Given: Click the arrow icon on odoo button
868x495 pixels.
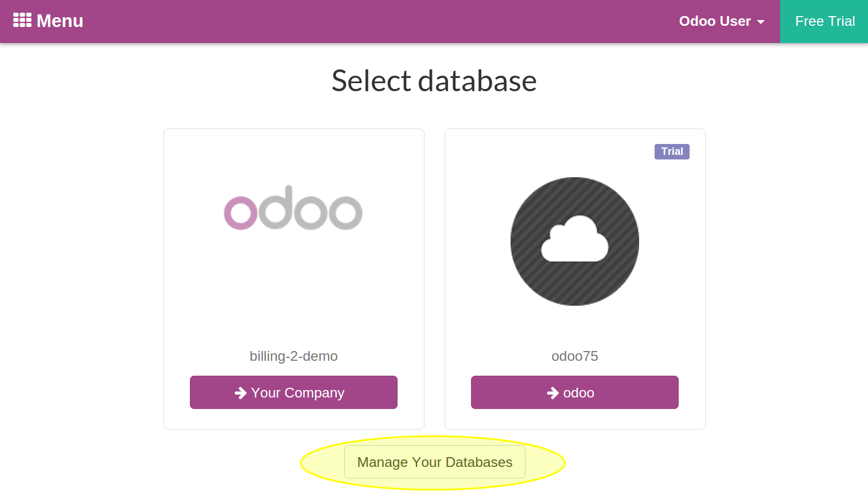Looking at the screenshot, I should click(552, 393).
